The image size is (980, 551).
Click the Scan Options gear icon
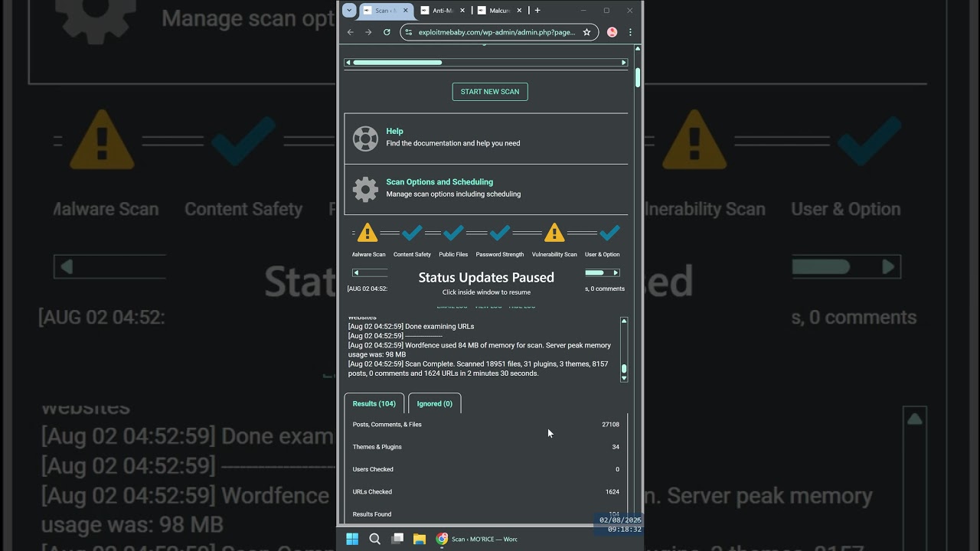[x=365, y=189]
